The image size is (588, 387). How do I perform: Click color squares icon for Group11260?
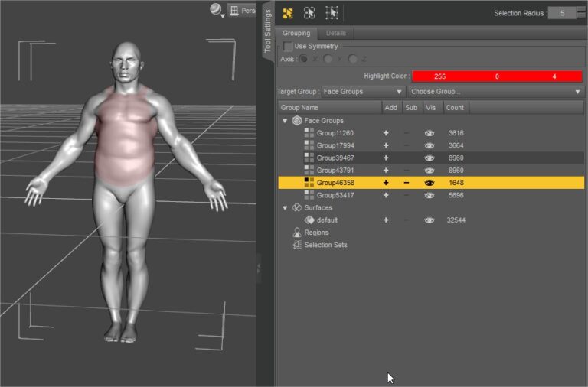pos(309,133)
